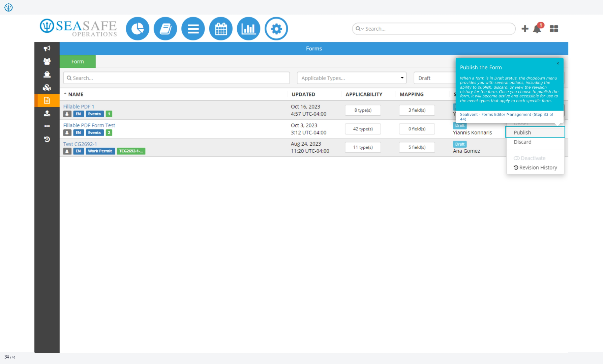Click the plus add icon
The height and width of the screenshot is (364, 603).
(x=525, y=29)
